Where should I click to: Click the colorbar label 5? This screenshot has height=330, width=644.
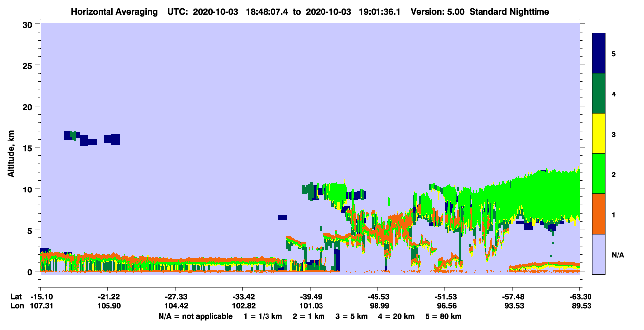(x=614, y=53)
